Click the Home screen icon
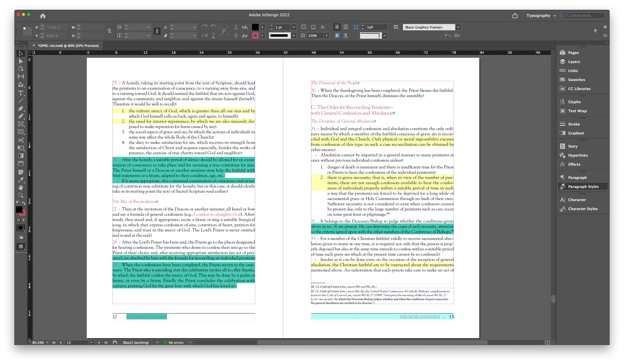 (43, 16)
